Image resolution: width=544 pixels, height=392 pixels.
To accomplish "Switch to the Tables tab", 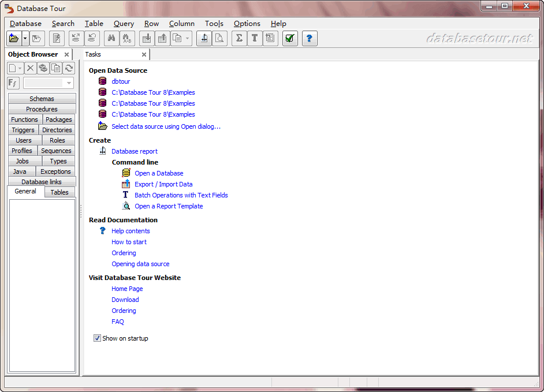I will [59, 192].
